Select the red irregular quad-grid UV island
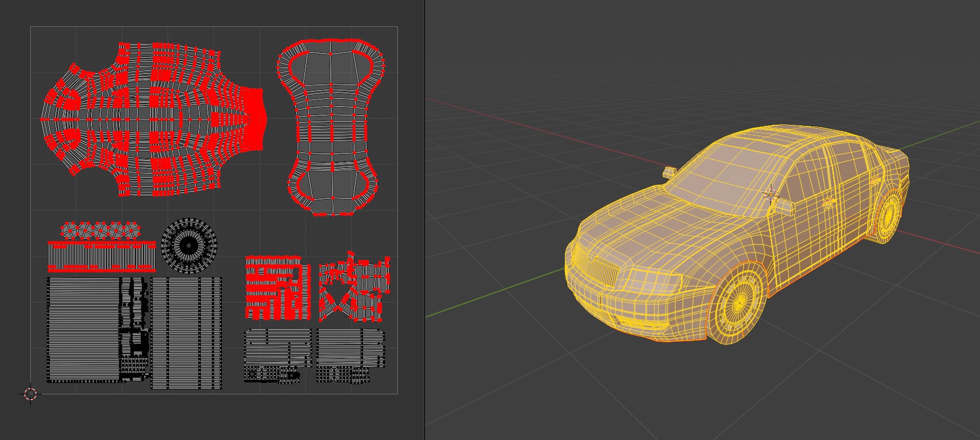This screenshot has width=980, height=440. pos(354,287)
